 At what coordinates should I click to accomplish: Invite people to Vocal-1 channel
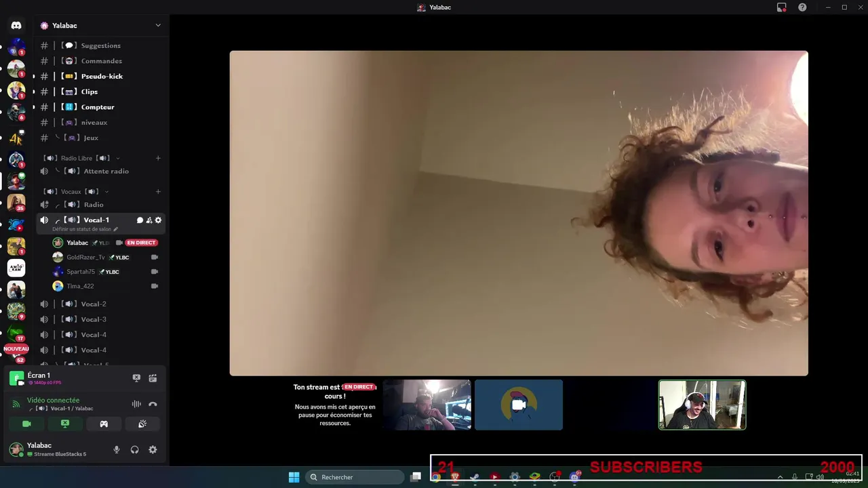coord(149,220)
